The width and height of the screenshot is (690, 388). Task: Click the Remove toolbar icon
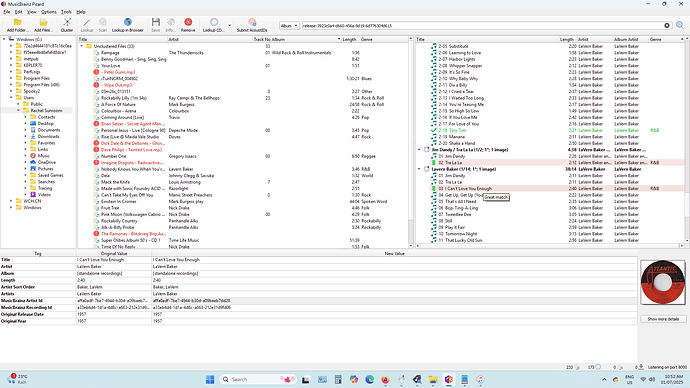pos(188,25)
